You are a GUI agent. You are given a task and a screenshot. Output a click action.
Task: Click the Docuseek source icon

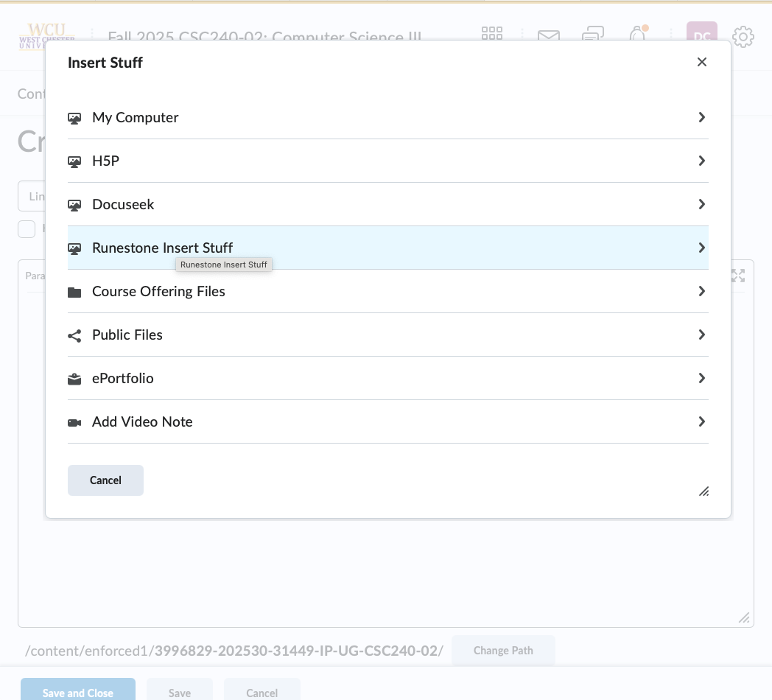(74, 205)
